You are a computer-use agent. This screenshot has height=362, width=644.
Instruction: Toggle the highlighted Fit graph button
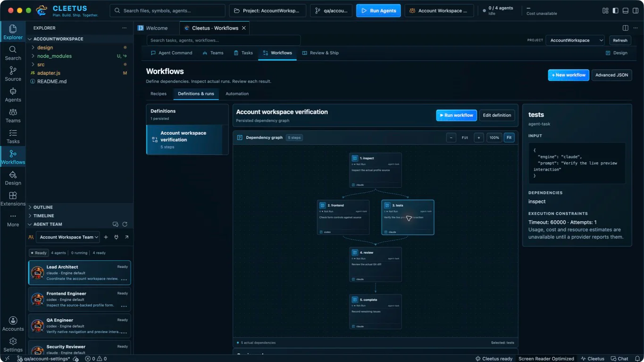(x=509, y=138)
